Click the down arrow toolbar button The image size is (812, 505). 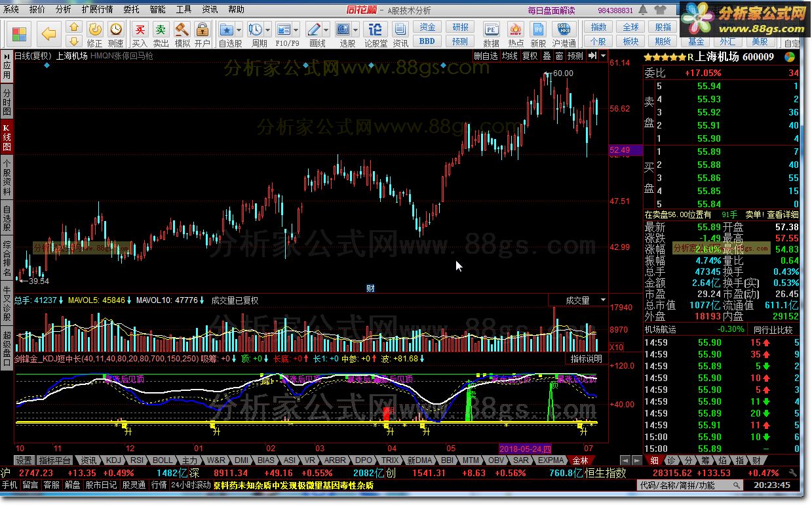74,42
